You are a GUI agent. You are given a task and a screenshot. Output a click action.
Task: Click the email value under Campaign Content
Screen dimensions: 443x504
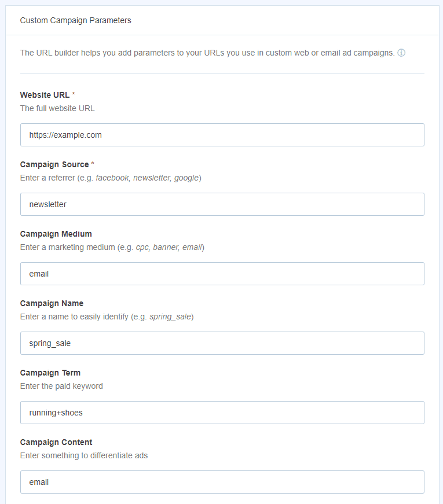(39, 482)
